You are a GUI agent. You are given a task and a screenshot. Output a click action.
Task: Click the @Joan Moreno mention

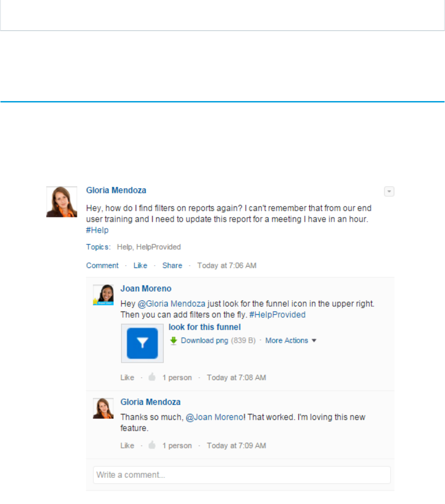pyautogui.click(x=214, y=417)
